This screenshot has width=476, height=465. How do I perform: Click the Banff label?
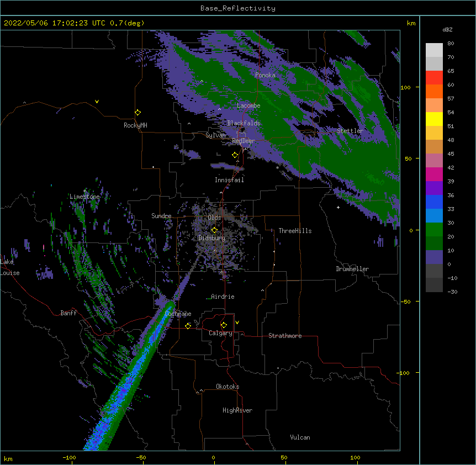(68, 313)
